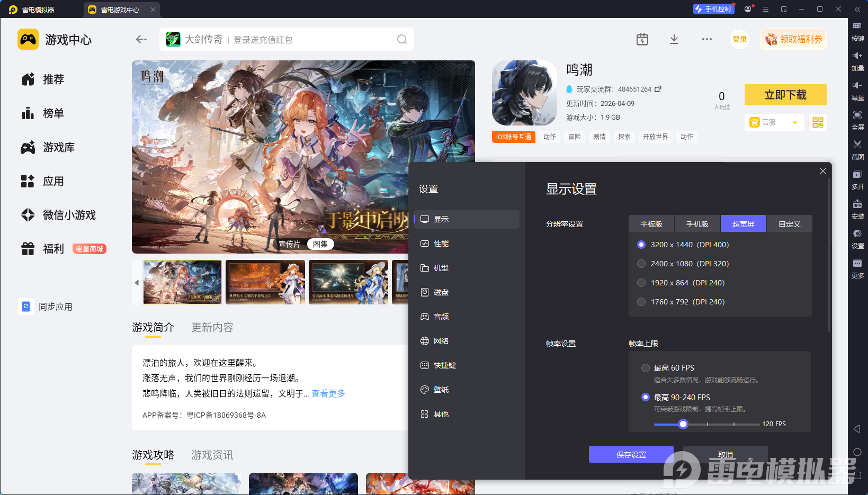This screenshot has width=868, height=495.
Task: Select 1920 x 864 resolution
Action: (x=641, y=283)
